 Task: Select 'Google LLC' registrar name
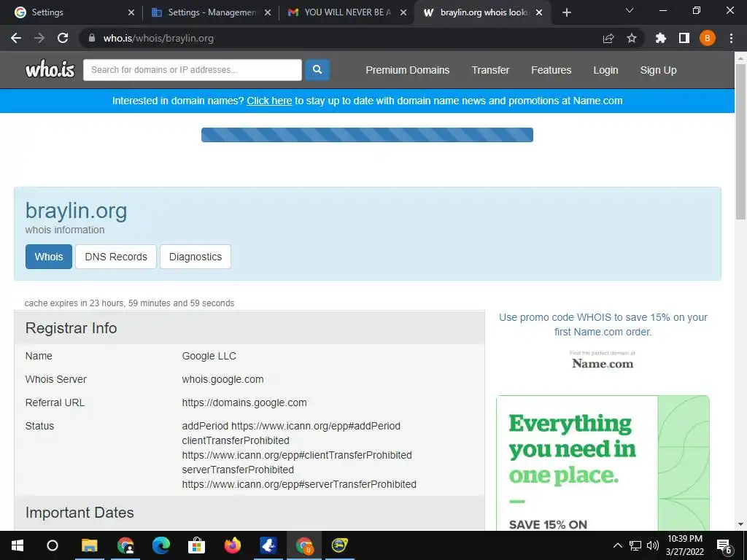209,356
